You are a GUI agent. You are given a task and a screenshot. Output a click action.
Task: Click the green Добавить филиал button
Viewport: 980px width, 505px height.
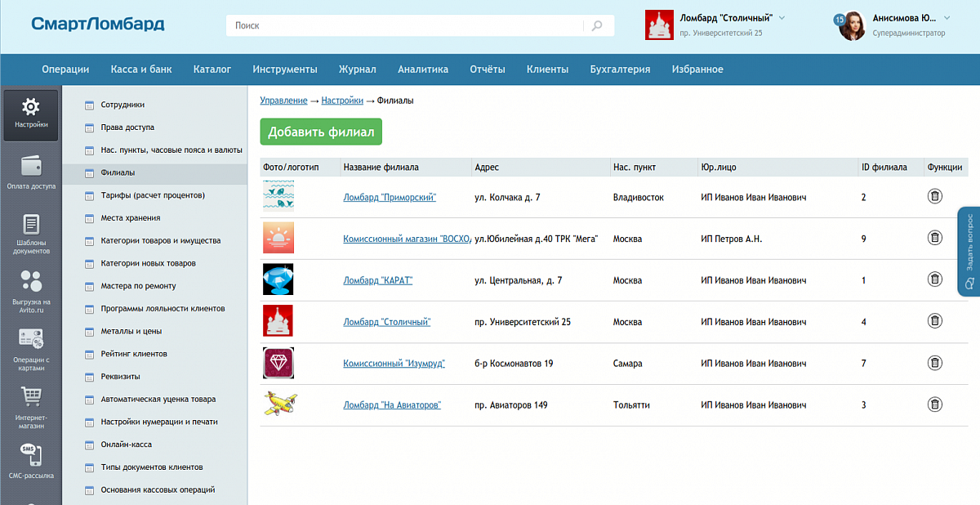click(x=321, y=132)
